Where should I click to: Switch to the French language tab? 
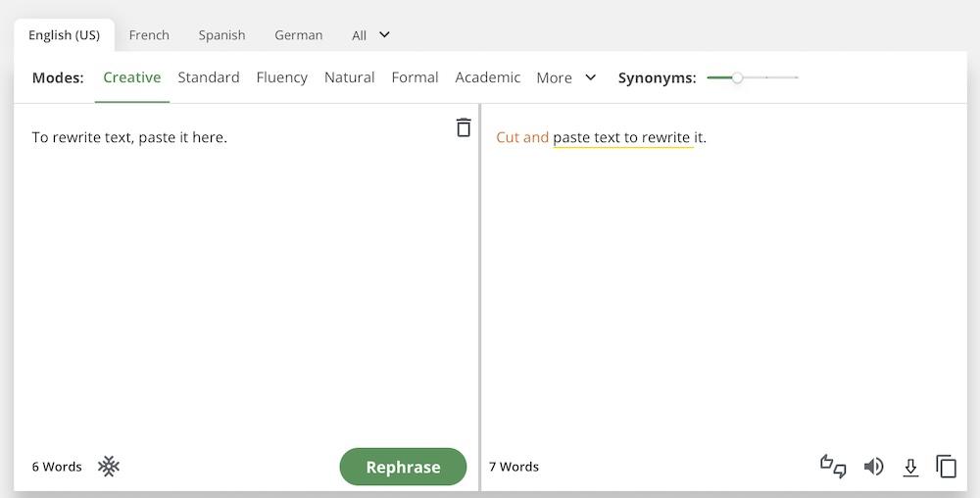pos(149,35)
